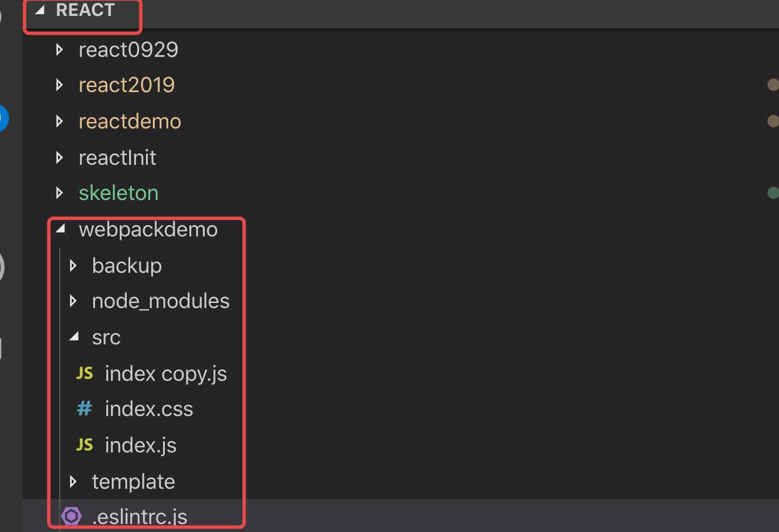Click the JS icon of index.js

click(x=85, y=445)
